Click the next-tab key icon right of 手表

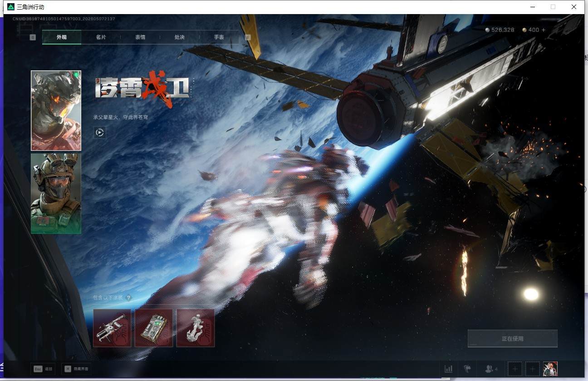tap(248, 37)
